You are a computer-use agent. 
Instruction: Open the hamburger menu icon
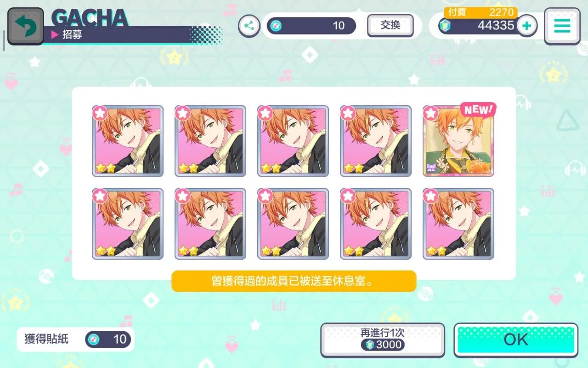(x=562, y=26)
